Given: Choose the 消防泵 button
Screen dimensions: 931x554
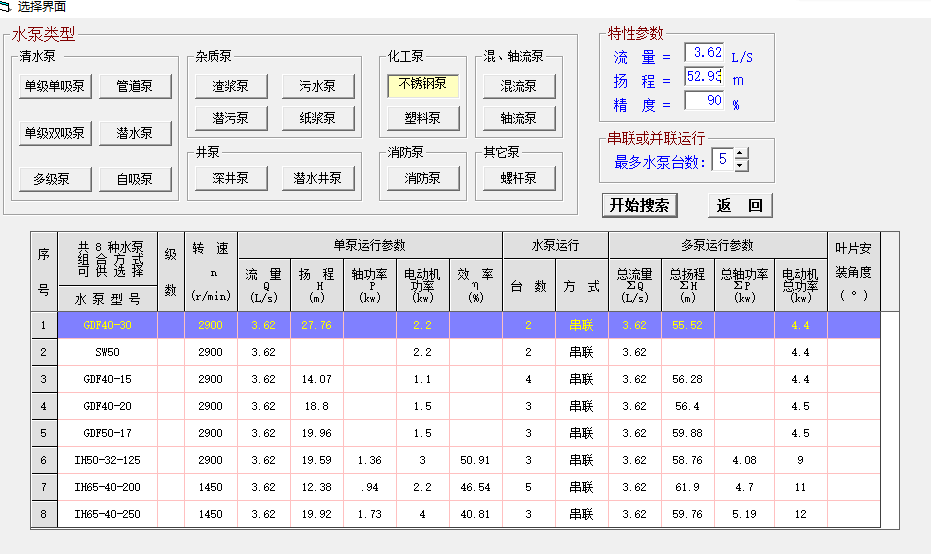Looking at the screenshot, I should click(x=423, y=178).
